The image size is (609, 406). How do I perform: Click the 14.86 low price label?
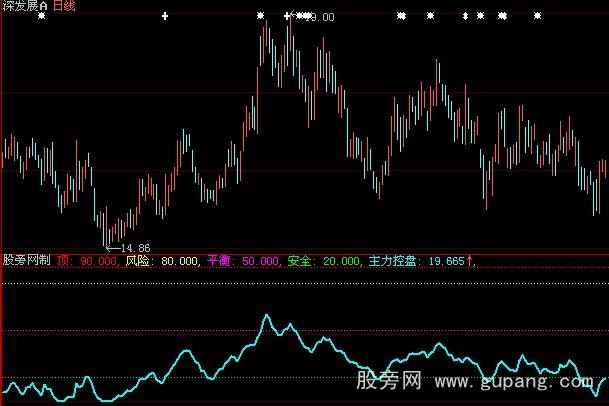coord(135,248)
